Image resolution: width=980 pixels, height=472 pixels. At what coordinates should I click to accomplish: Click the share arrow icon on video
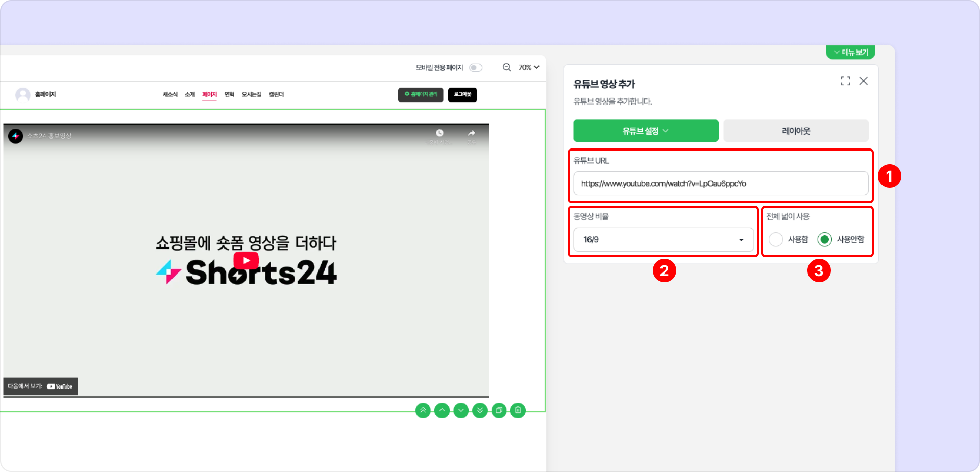pyautogui.click(x=472, y=133)
